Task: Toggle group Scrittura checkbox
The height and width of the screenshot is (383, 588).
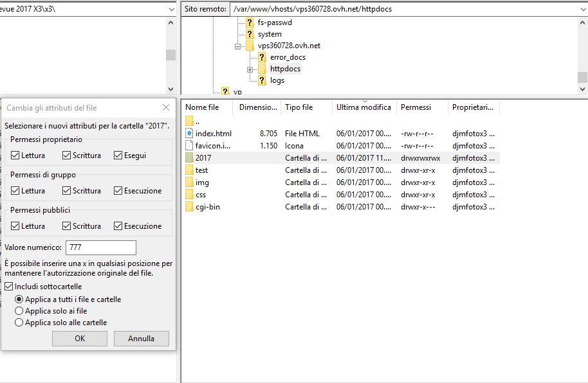Action: coord(66,191)
